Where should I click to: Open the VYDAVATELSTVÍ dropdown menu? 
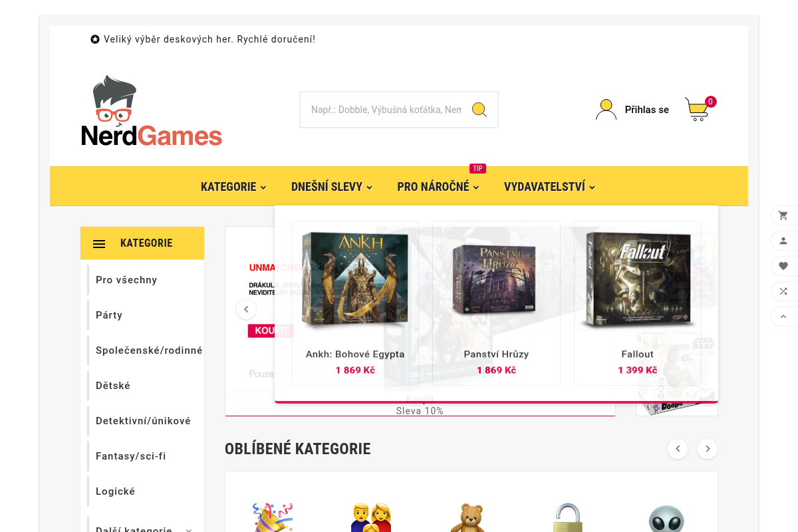click(x=549, y=187)
